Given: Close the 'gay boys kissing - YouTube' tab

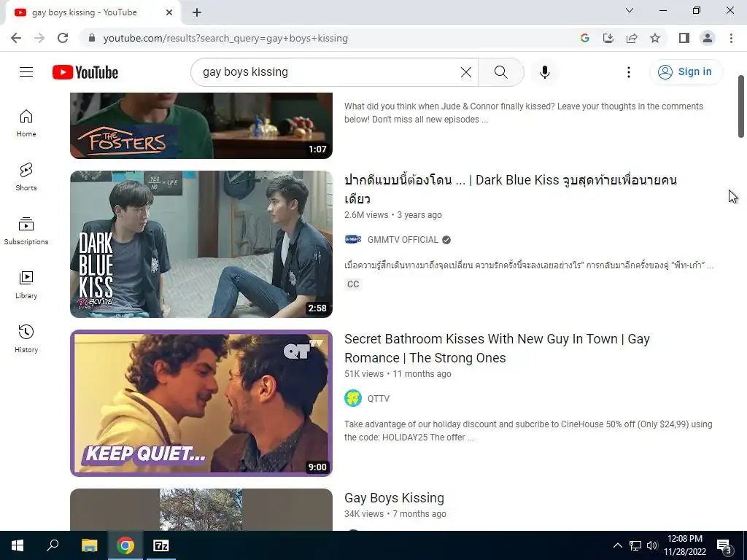Looking at the screenshot, I should point(169,12).
